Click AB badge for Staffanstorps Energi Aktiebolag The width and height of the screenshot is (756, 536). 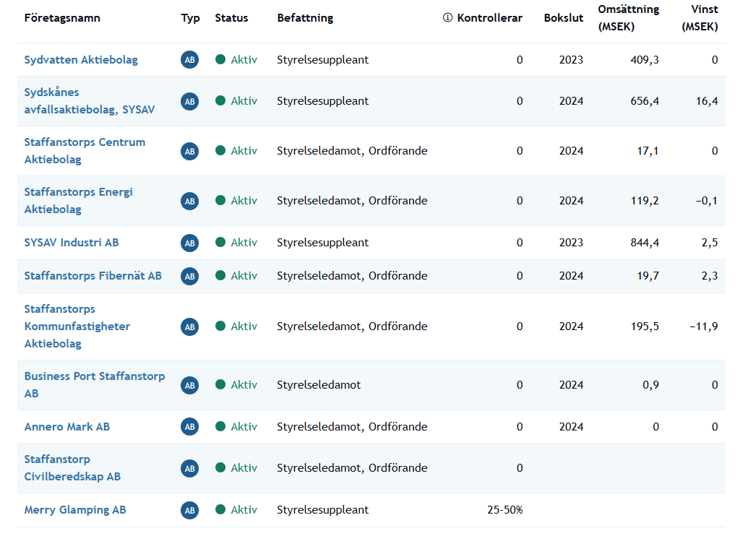(x=189, y=201)
